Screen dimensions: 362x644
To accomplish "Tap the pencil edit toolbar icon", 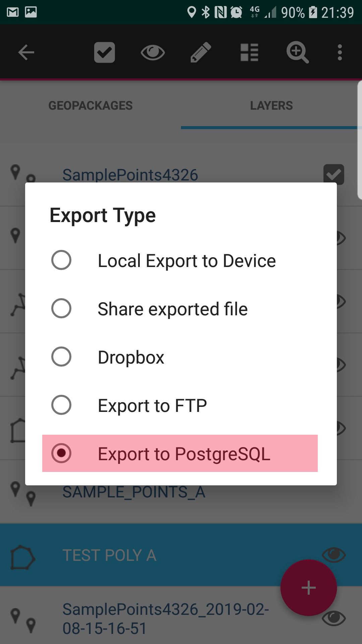I will pos(201,52).
